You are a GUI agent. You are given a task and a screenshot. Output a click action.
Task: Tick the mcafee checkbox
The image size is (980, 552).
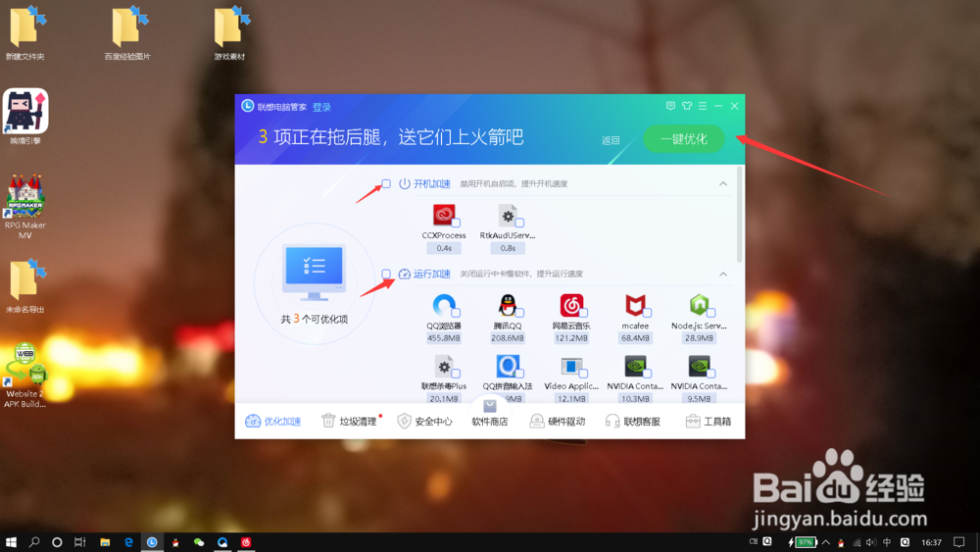click(648, 313)
